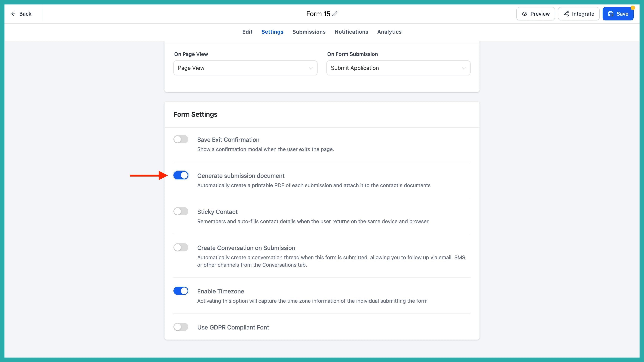Image resolution: width=644 pixels, height=362 pixels.
Task: Go Back to previous page
Action: tap(21, 14)
